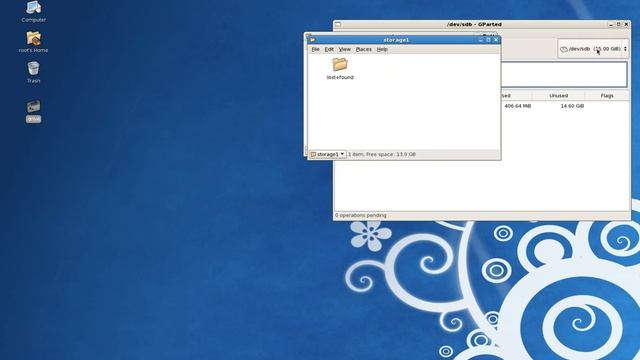
Task: Click the '0 operations pending' status text
Action: [x=360, y=215]
